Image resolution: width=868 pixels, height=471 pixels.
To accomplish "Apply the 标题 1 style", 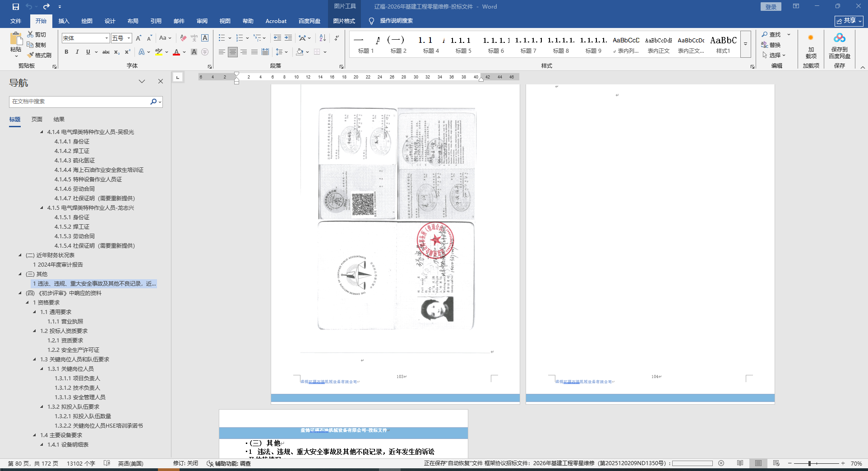I will pos(366,44).
